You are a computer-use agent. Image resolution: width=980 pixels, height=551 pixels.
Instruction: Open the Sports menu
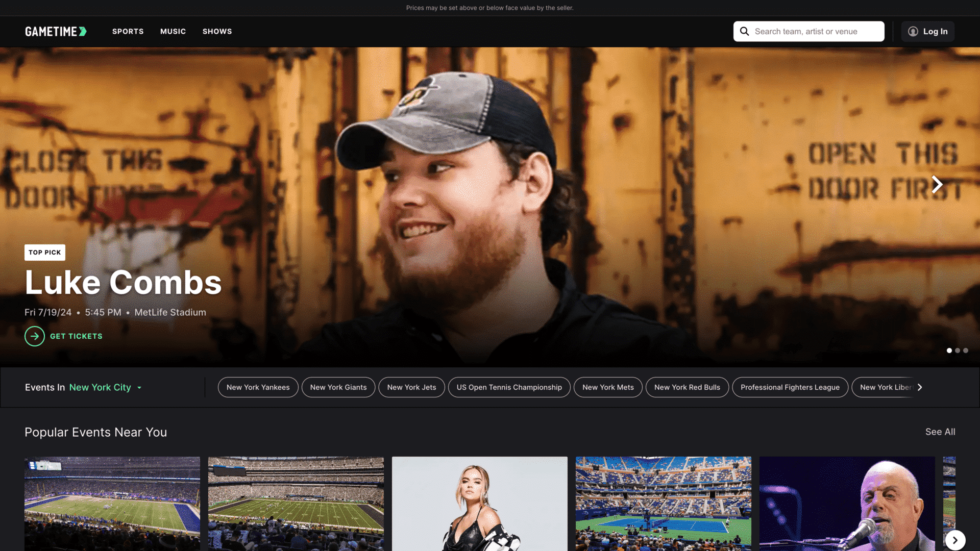(x=128, y=32)
